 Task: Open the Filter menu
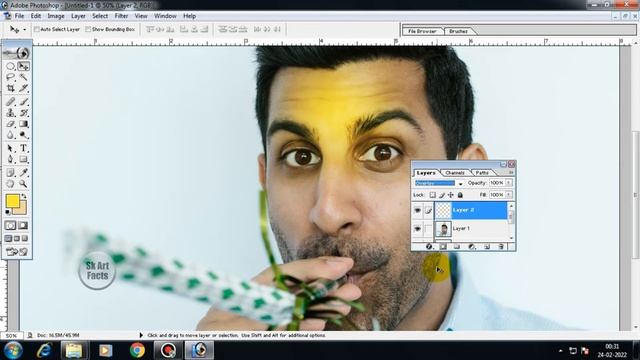tap(121, 16)
